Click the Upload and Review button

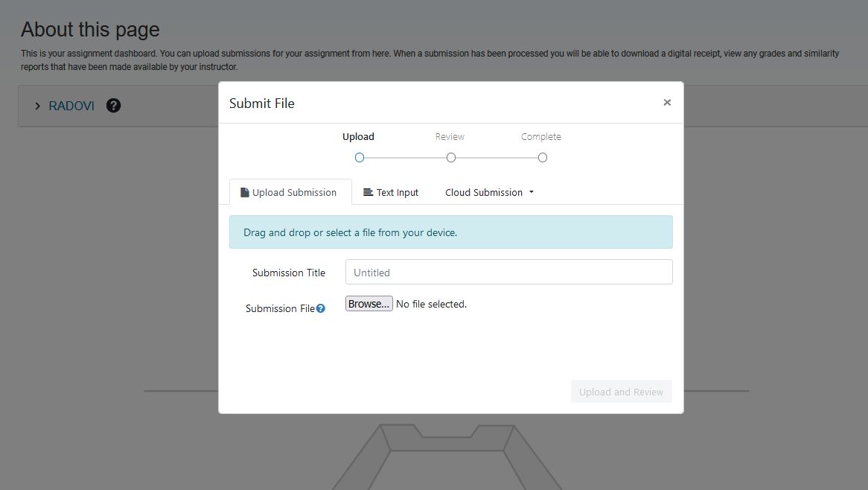(621, 392)
